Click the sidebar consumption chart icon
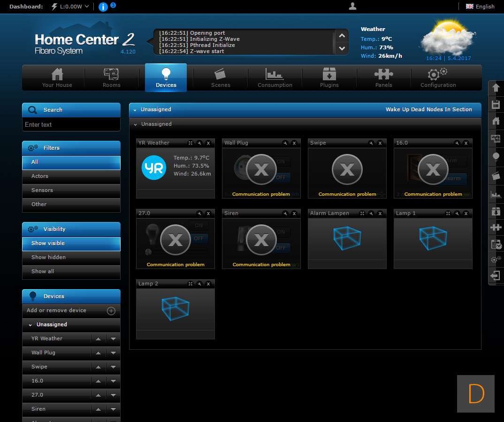 coord(496,194)
